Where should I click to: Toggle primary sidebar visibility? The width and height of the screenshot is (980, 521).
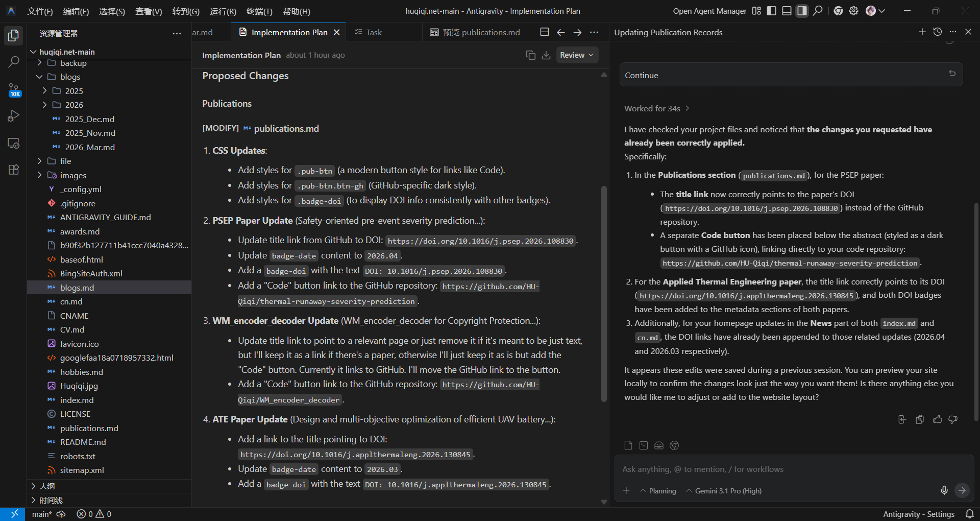pyautogui.click(x=772, y=11)
